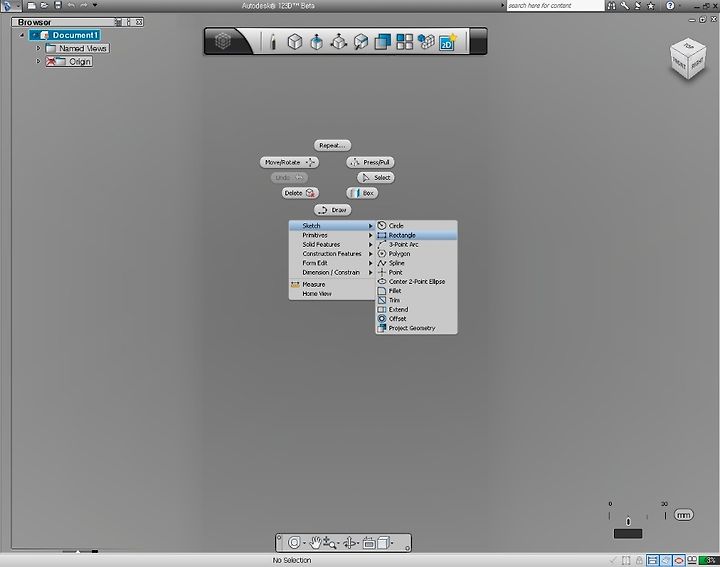
Task: Select the Zoom magnifier tool in the navigation bar
Action: 329,543
